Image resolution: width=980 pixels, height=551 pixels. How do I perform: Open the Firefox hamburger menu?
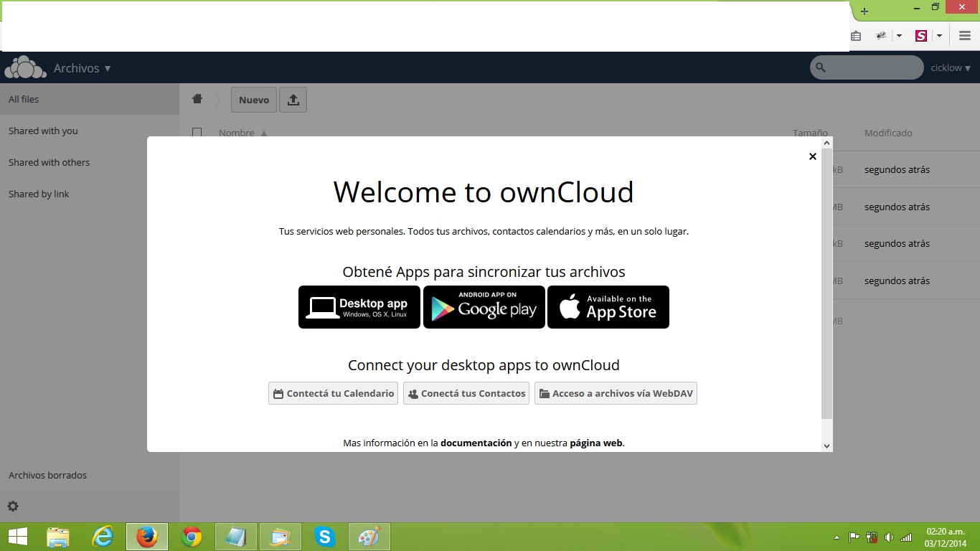pos(965,36)
